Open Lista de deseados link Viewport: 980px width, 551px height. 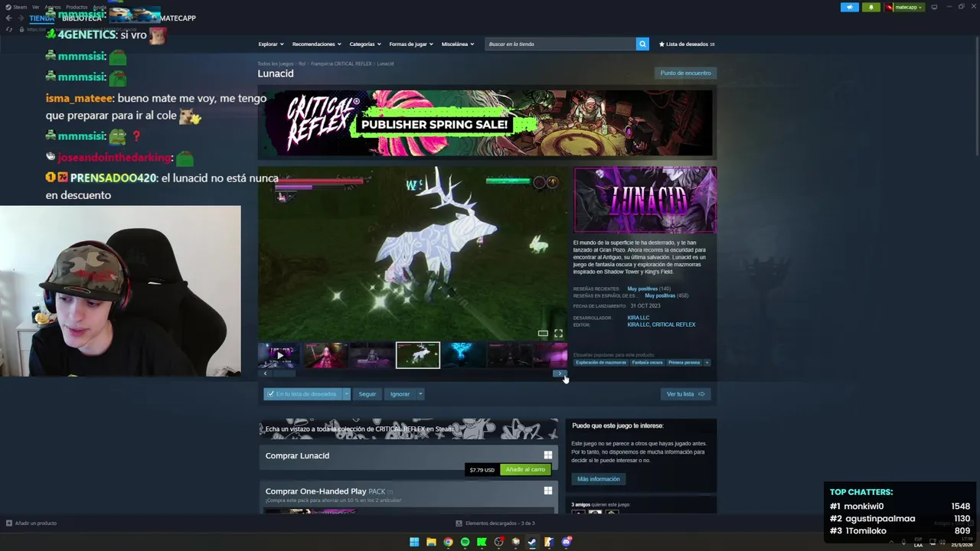click(687, 44)
